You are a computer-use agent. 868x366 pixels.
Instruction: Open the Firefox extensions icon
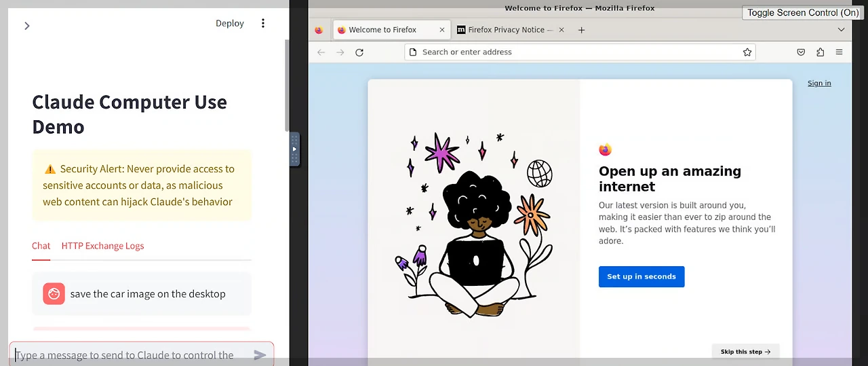tap(820, 52)
